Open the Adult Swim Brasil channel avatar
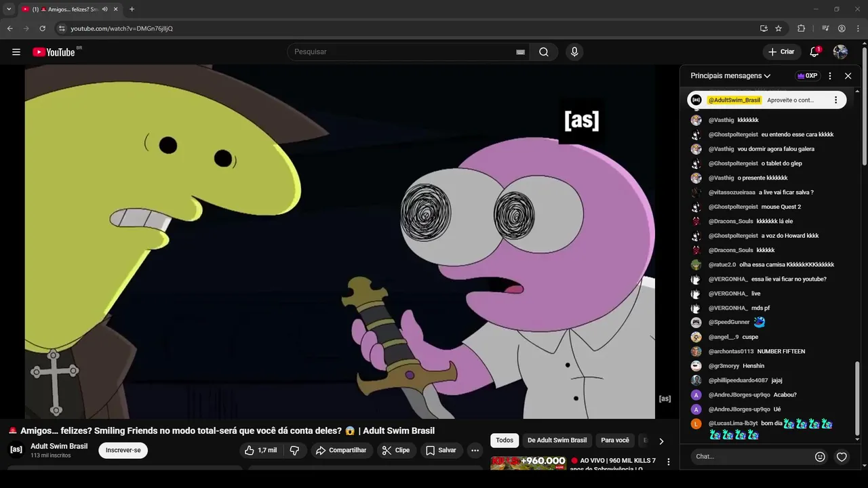 [16, 449]
